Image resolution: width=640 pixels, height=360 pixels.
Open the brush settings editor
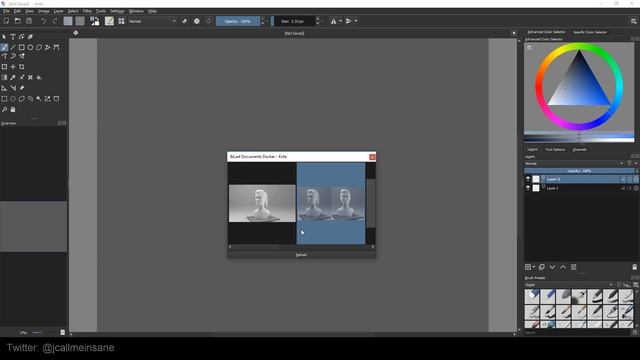click(x=109, y=21)
